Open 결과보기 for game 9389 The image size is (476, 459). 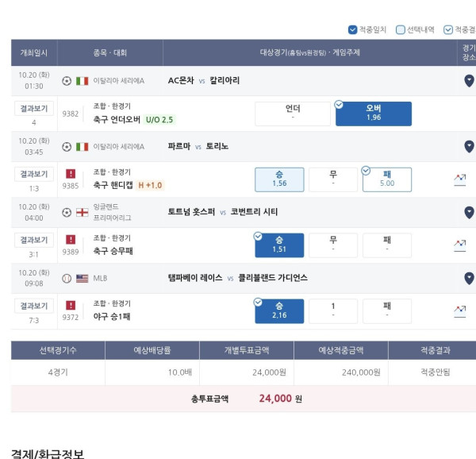pos(34,240)
